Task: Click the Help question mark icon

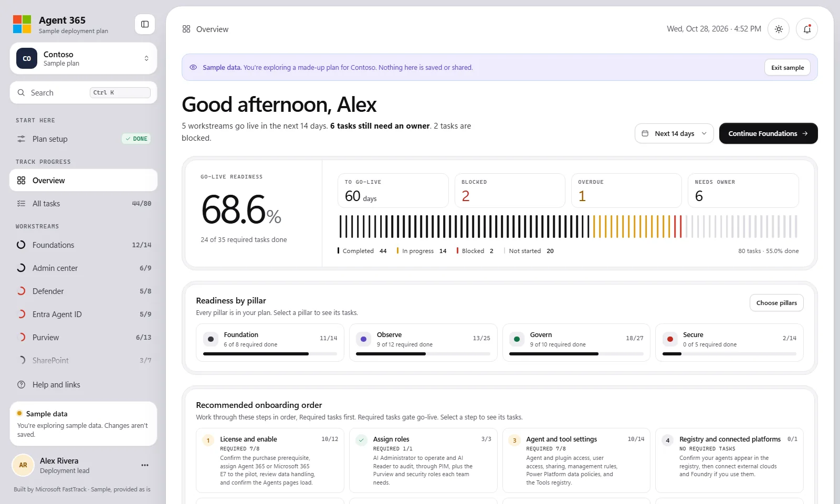Action: [x=21, y=384]
